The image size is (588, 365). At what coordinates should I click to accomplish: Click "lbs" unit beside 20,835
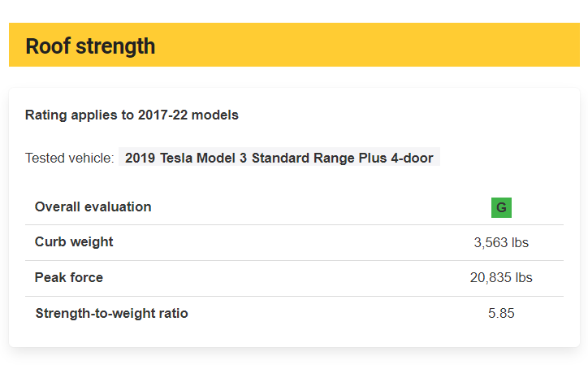point(523,277)
